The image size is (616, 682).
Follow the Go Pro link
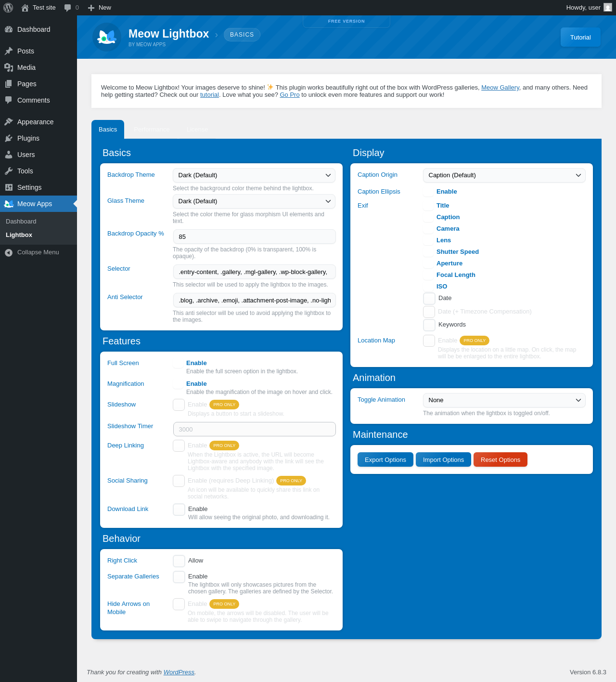(x=290, y=95)
